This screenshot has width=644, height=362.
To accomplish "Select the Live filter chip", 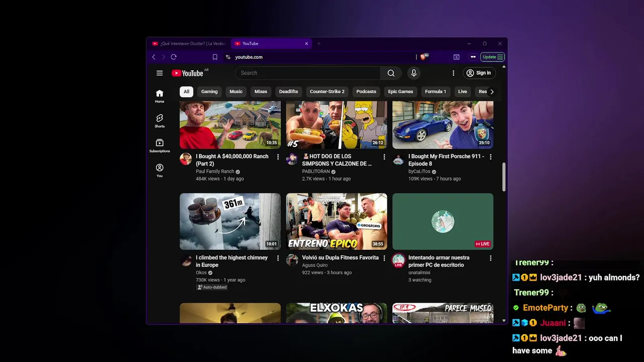I will (462, 92).
